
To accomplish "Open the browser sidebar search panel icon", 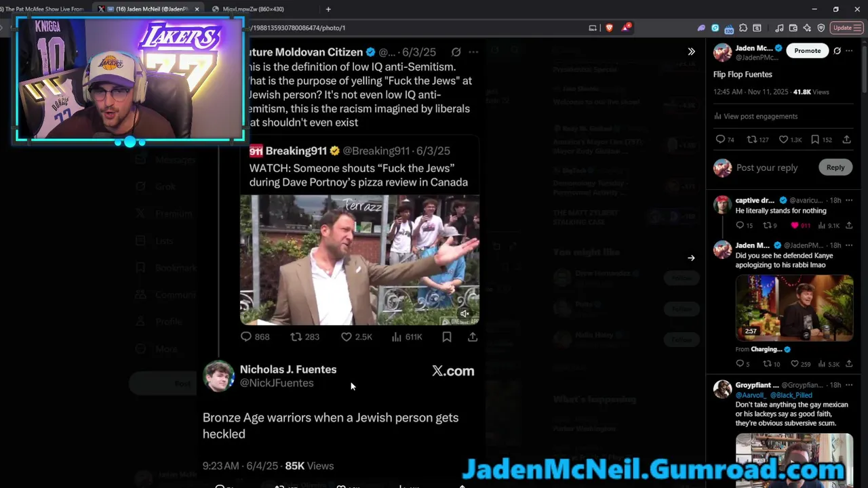I will tap(757, 28).
